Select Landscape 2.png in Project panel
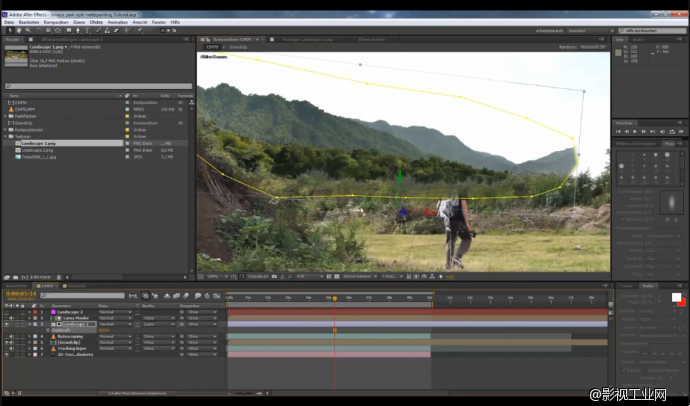 37,150
